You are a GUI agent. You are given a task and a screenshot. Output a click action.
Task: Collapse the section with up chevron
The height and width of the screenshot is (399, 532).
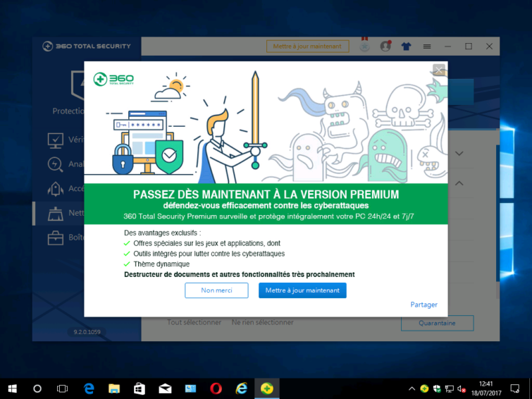[x=459, y=183]
